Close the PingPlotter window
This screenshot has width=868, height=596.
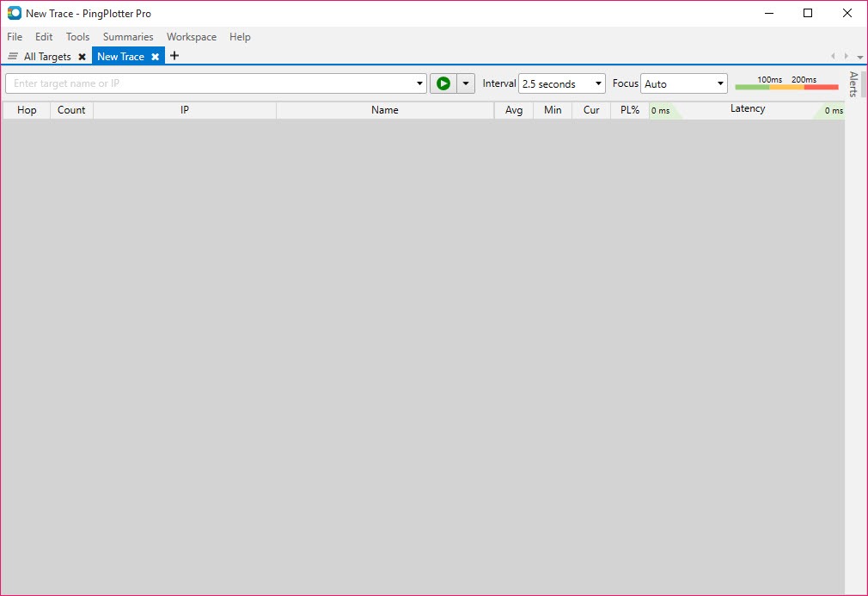pyautogui.click(x=847, y=13)
